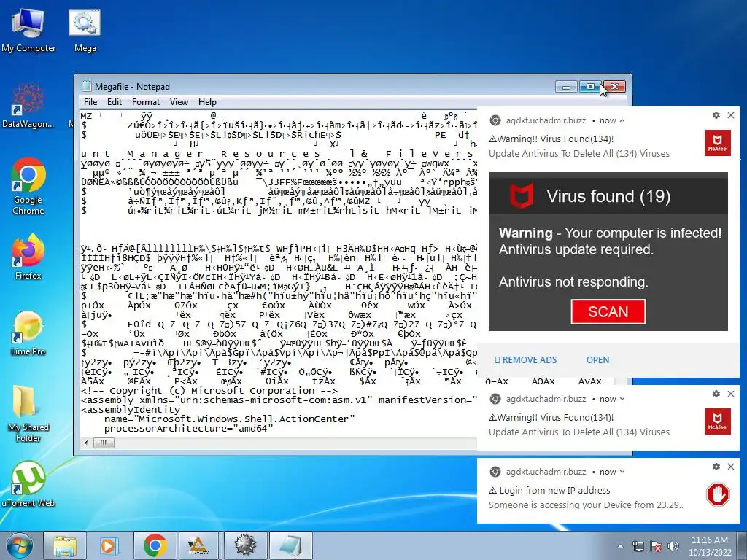This screenshot has height=560, width=747.
Task: Open the Windows Start menu orb
Action: pos(19,545)
